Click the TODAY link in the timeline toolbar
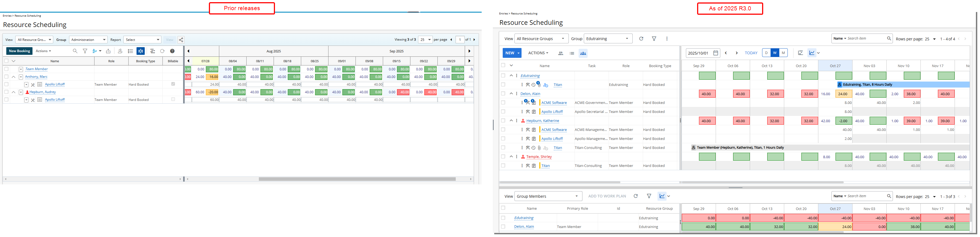The height and width of the screenshot is (237, 980). point(751,53)
